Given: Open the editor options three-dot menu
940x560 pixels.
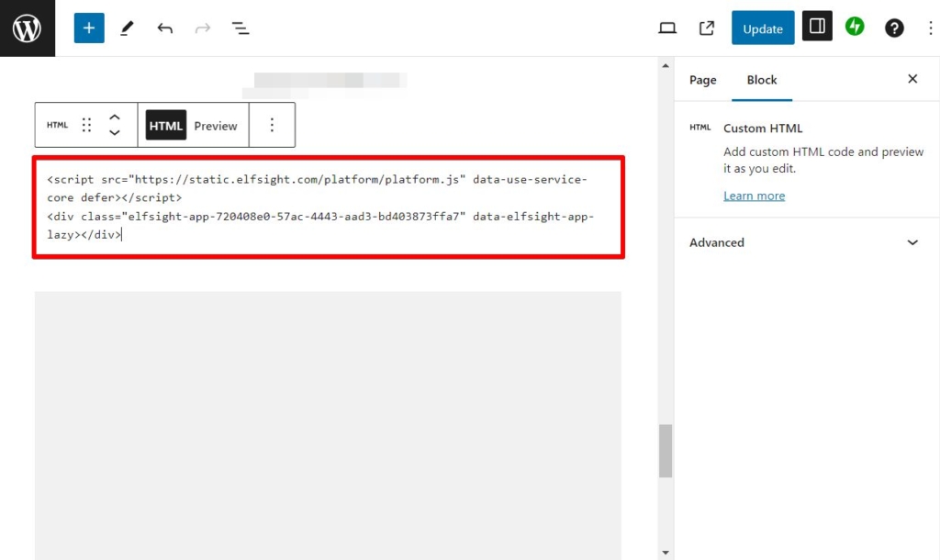Looking at the screenshot, I should pyautogui.click(x=931, y=28).
